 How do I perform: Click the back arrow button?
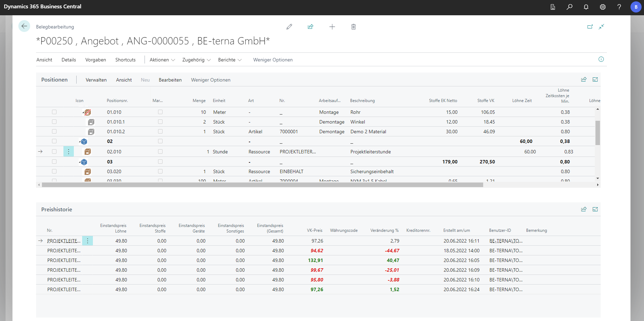(x=24, y=26)
